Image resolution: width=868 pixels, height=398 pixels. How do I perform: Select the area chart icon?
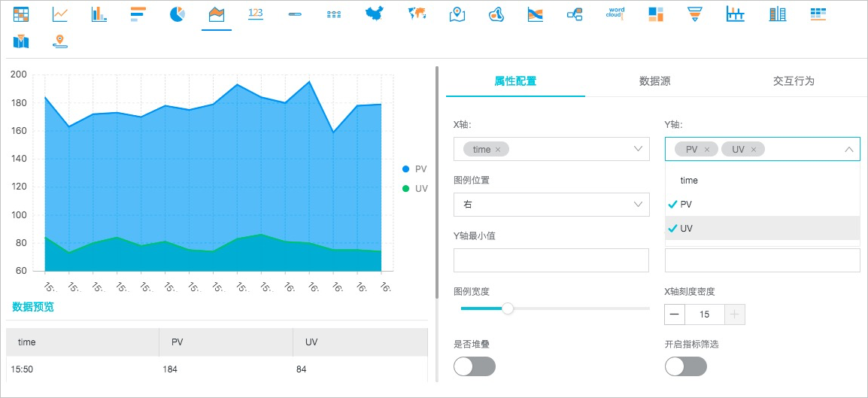217,14
